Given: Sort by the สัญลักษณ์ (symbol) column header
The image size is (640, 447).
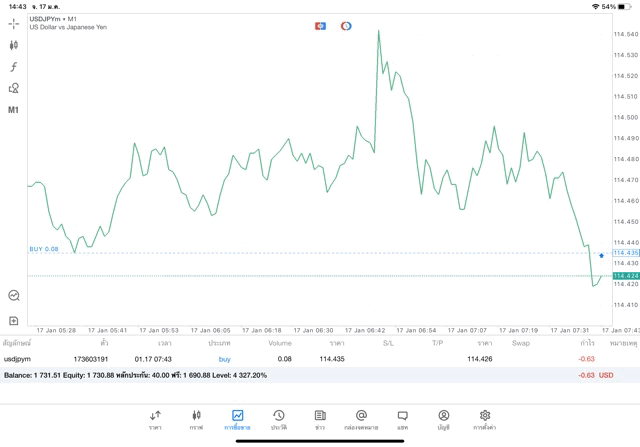Looking at the screenshot, I should click(17, 343).
